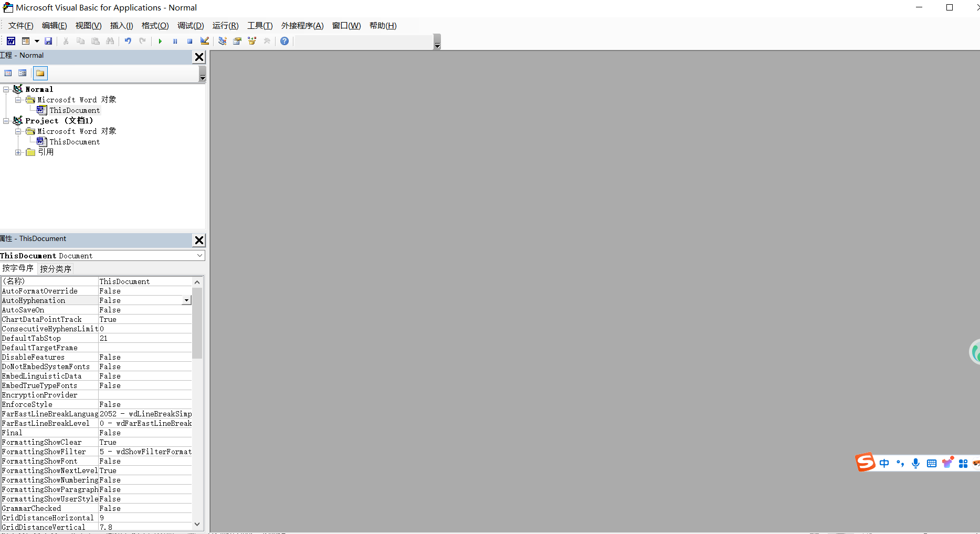Open the 运行(R) menu
Image resolution: width=980 pixels, height=534 pixels.
pos(225,26)
